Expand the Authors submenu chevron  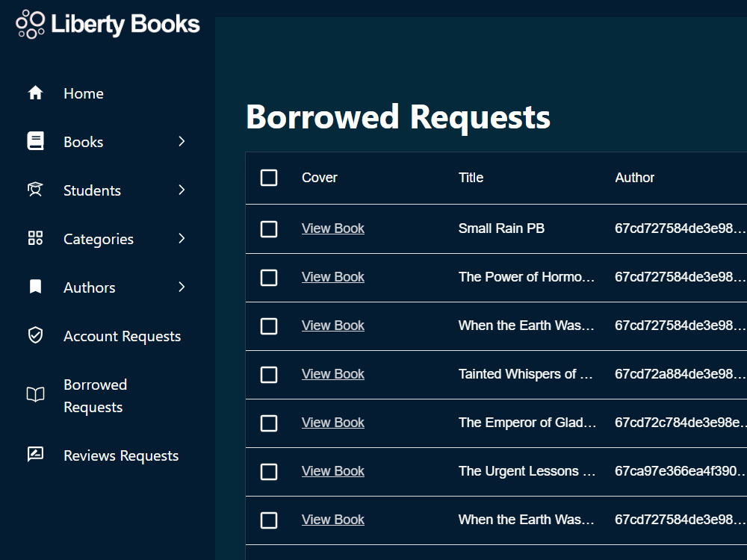point(182,287)
